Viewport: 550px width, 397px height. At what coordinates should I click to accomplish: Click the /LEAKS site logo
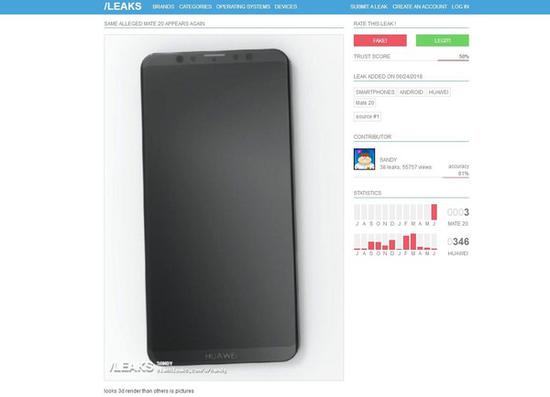(123, 6)
